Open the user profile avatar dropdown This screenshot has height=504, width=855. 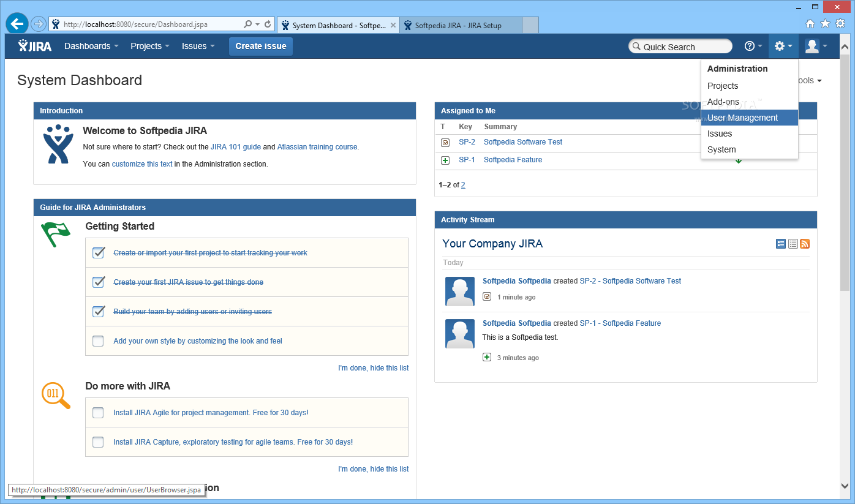tap(816, 46)
